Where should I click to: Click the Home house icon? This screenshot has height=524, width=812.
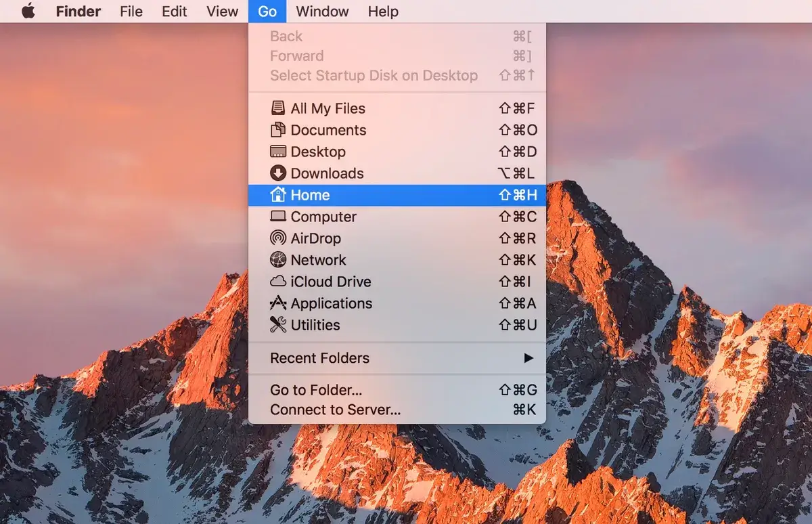pos(278,195)
